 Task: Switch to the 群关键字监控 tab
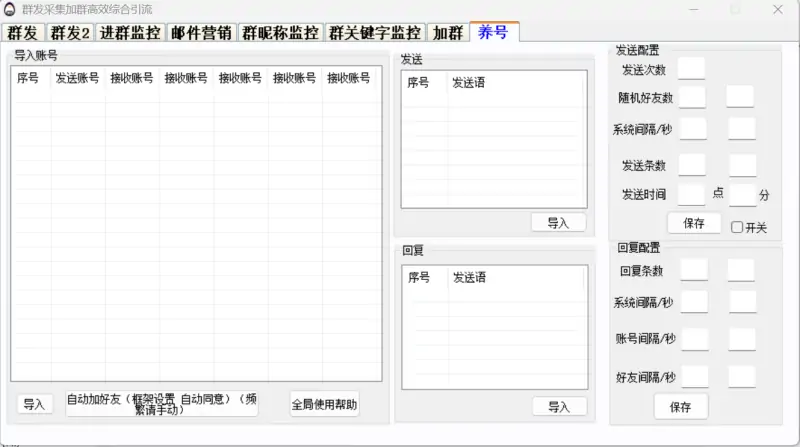click(376, 33)
